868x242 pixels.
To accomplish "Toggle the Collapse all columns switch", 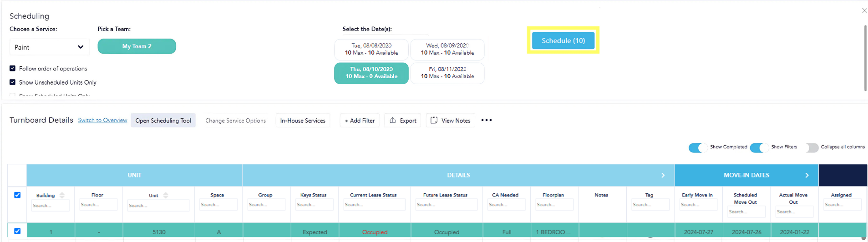I will tap(811, 147).
